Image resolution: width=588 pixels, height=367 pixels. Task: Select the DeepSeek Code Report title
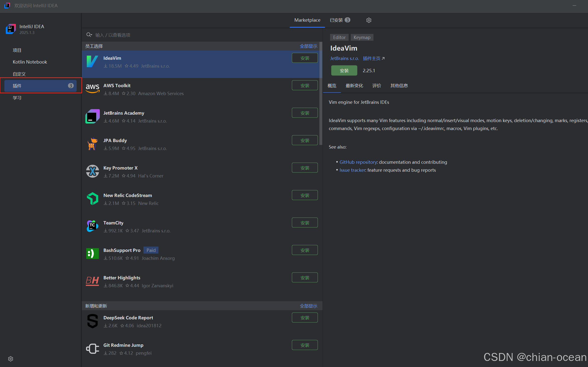pos(128,318)
